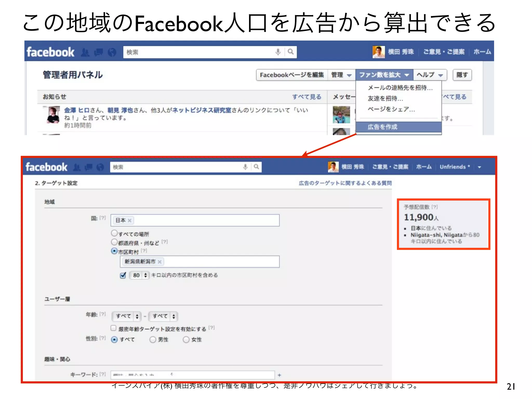The height and width of the screenshot is (399, 532).
Task: Click help [?] next to キーワード label
Action: 103,374
